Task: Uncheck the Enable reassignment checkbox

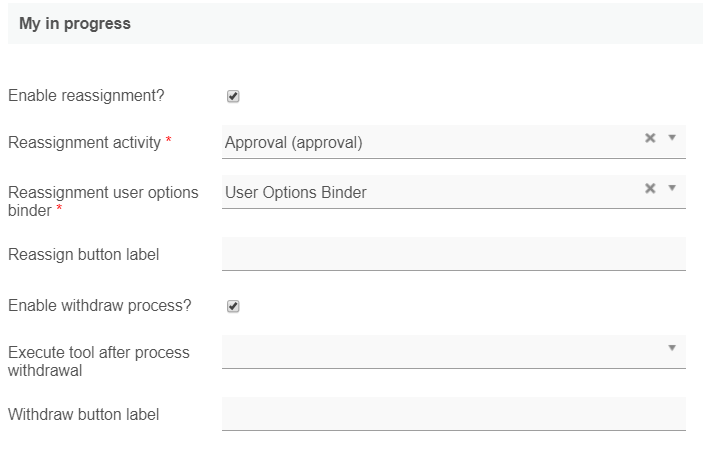Action: (233, 97)
